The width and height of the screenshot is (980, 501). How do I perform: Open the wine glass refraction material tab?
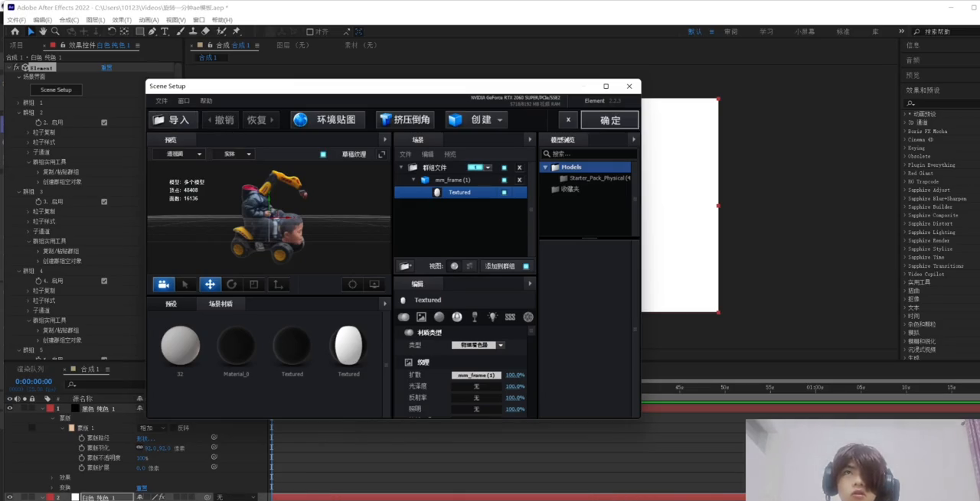[475, 317]
